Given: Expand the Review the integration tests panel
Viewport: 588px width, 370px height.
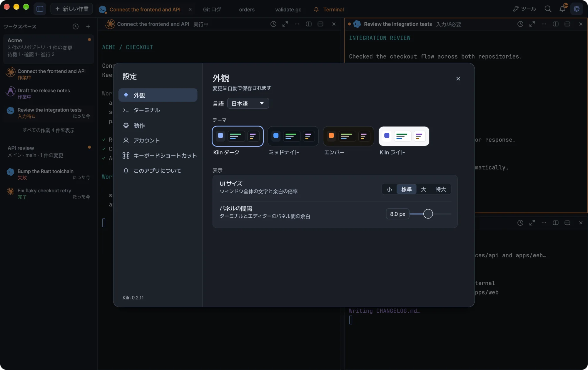Looking at the screenshot, I should tap(532, 24).
